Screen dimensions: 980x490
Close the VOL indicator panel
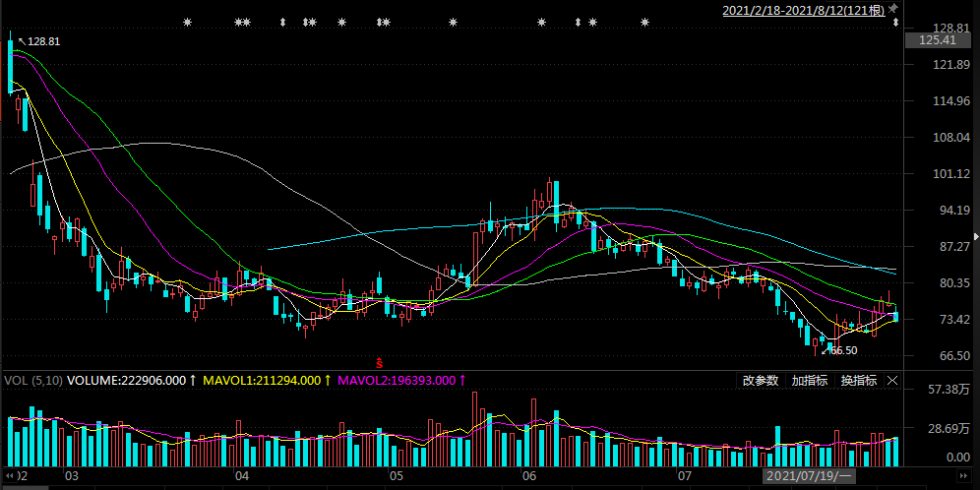click(x=892, y=380)
